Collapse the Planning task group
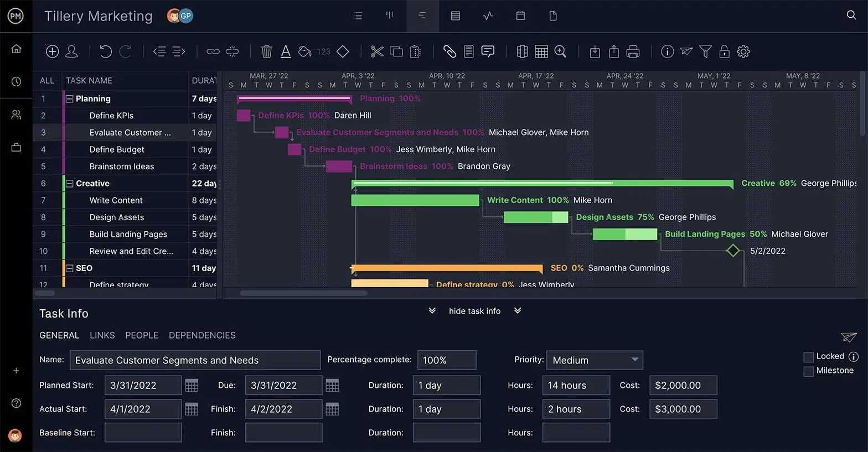Image resolution: width=868 pixels, height=452 pixels. tap(70, 99)
